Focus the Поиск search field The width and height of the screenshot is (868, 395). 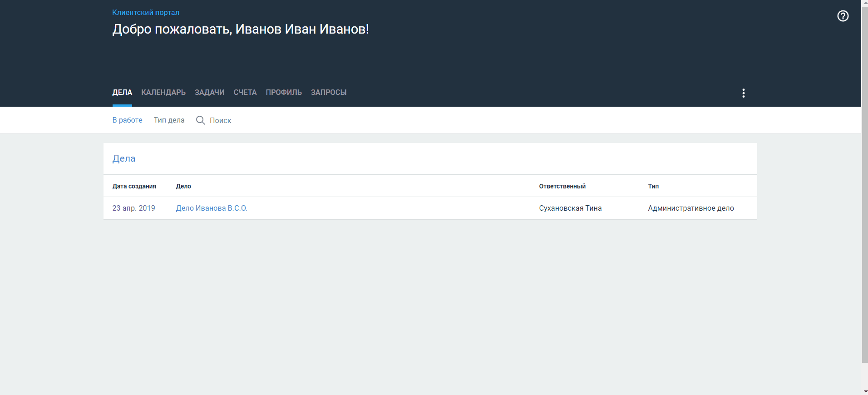tap(221, 121)
